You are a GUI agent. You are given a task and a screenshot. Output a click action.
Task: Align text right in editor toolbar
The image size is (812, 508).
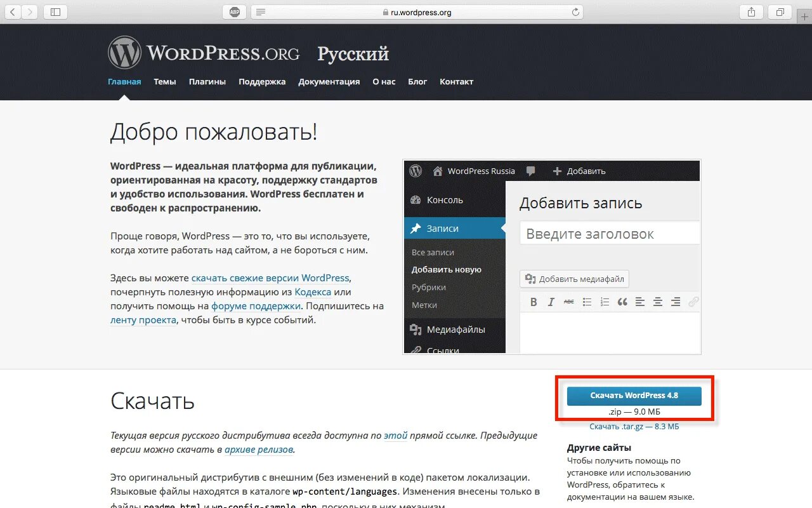pyautogui.click(x=676, y=302)
